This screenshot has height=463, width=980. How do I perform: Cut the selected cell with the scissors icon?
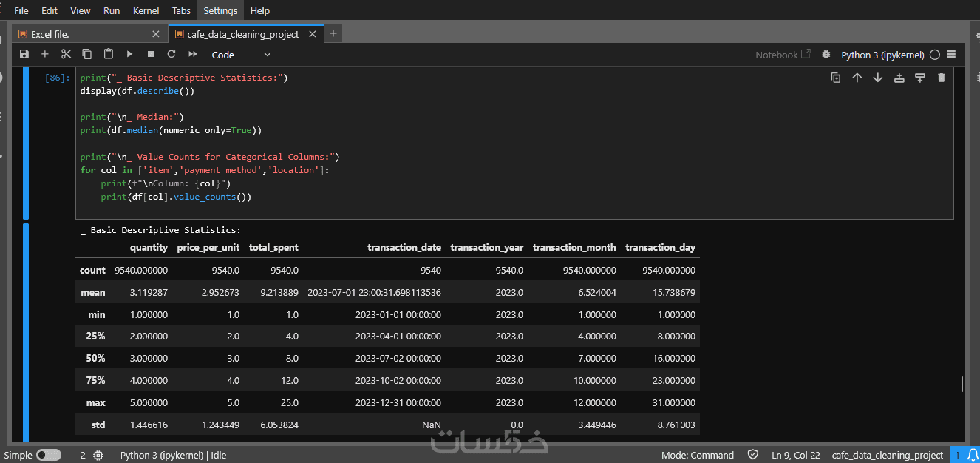66,54
